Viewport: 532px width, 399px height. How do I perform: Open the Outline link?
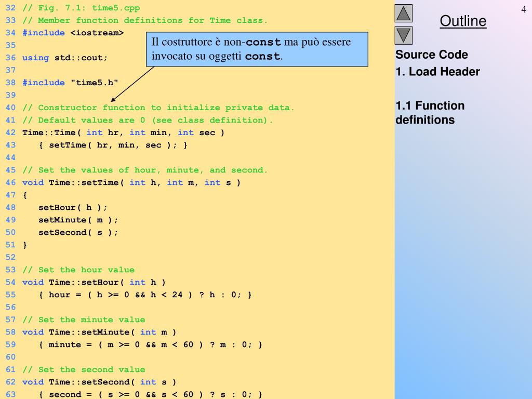click(x=463, y=21)
